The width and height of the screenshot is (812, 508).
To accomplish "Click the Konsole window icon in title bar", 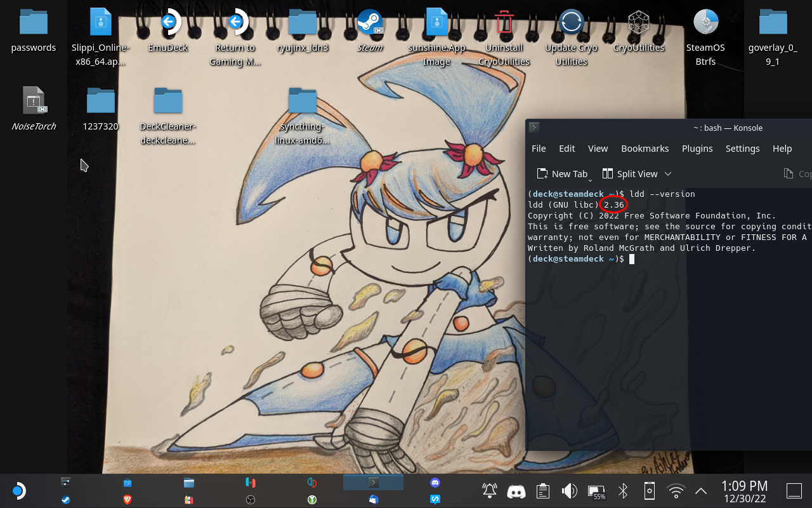I will click(534, 128).
